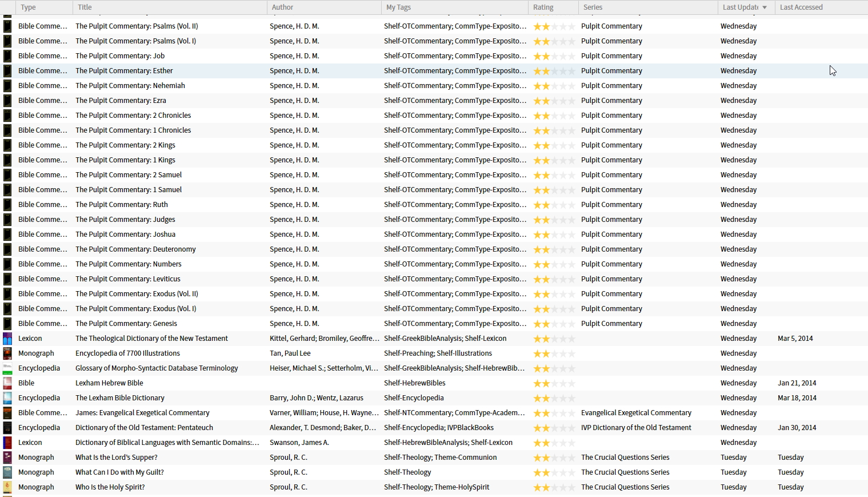Viewport: 868px width, 497px height.
Task: Click cover icon for Glossary of Morpho-Syntactic Database Terminology
Action: tap(7, 368)
